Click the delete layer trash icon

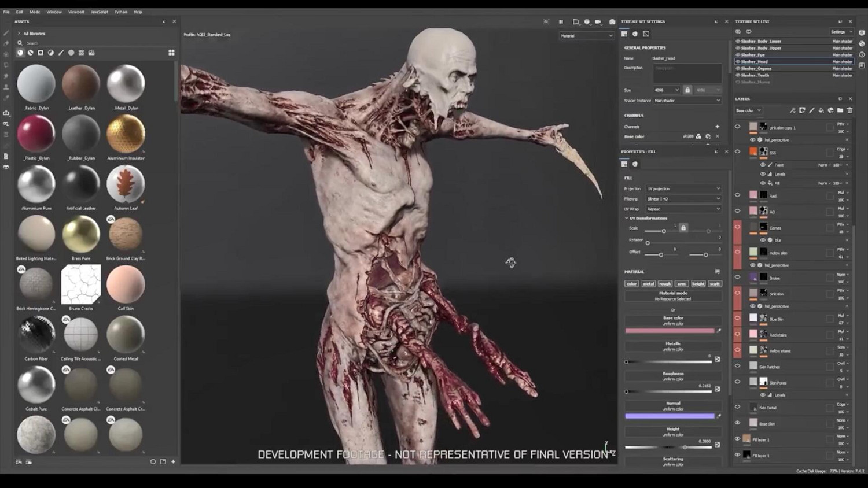(849, 110)
